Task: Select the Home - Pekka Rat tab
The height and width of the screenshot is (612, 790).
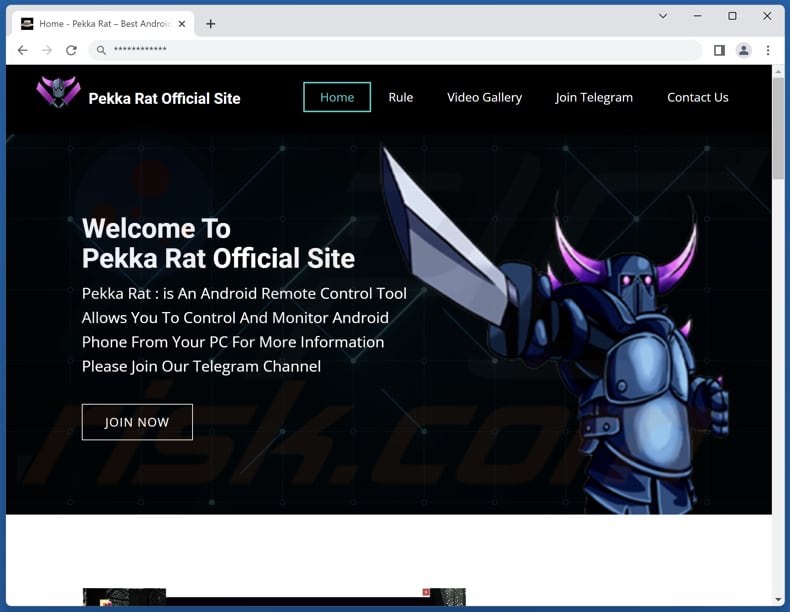Action: coord(103,24)
